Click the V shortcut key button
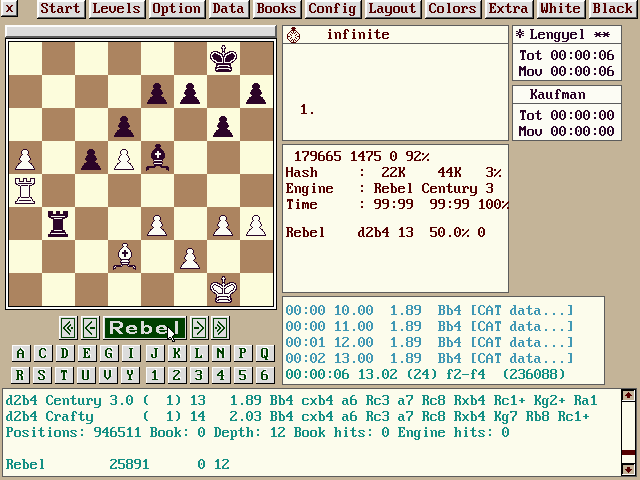This screenshot has width=640, height=480. coord(108,375)
